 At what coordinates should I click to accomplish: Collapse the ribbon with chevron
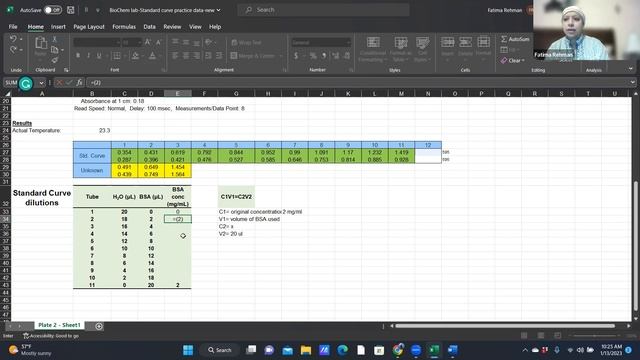pos(631,69)
